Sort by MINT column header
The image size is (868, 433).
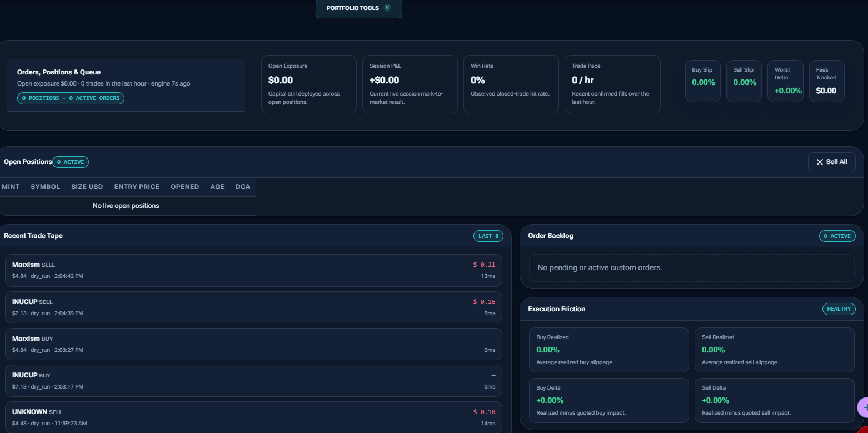click(x=11, y=187)
